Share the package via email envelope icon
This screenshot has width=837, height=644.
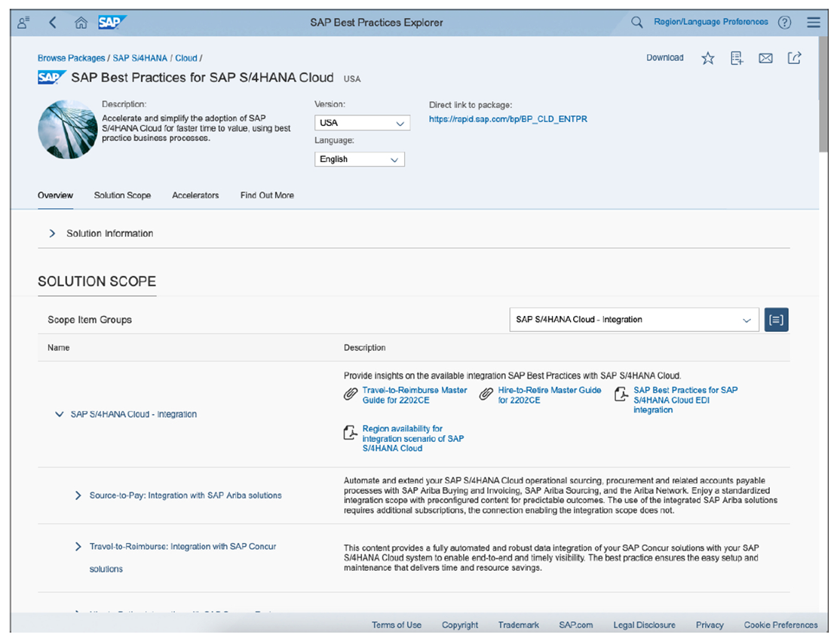(765, 57)
